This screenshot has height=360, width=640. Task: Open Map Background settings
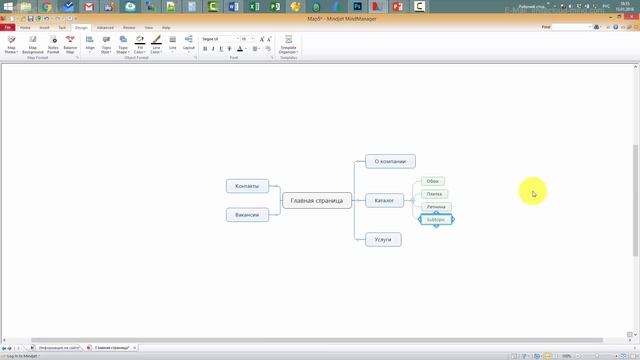click(x=33, y=44)
